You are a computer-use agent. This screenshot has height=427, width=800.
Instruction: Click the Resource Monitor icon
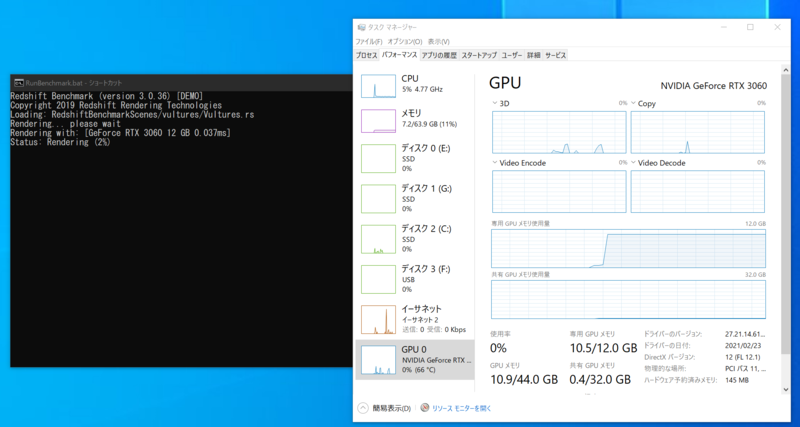pyautogui.click(x=425, y=408)
